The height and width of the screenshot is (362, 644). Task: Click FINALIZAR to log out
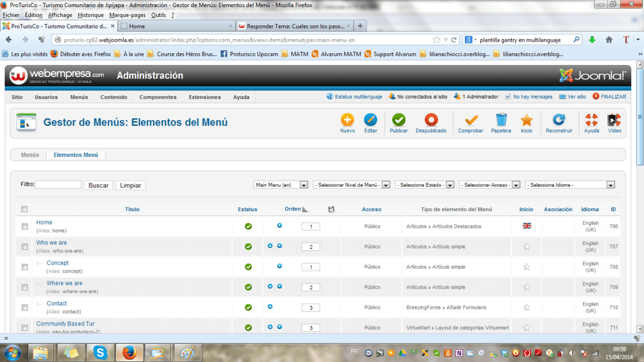click(x=609, y=97)
